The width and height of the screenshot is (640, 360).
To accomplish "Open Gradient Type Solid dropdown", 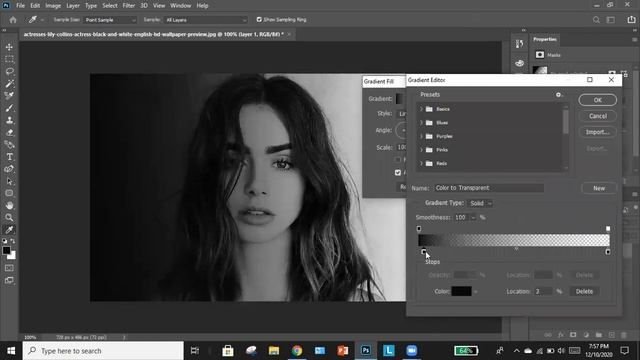I will coord(480,203).
